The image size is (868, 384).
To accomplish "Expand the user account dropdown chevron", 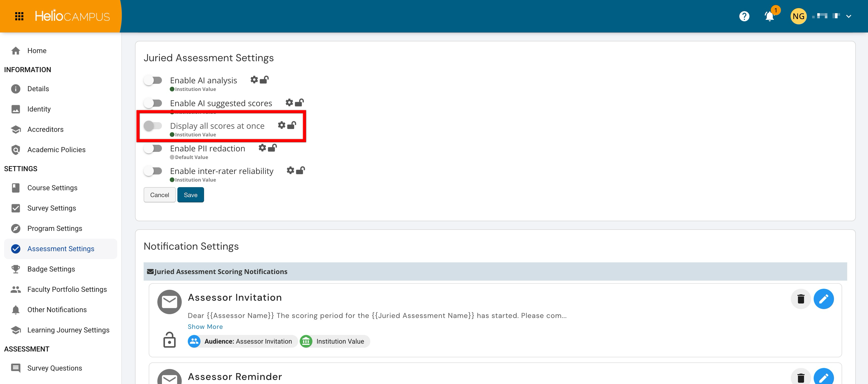I will tap(848, 16).
